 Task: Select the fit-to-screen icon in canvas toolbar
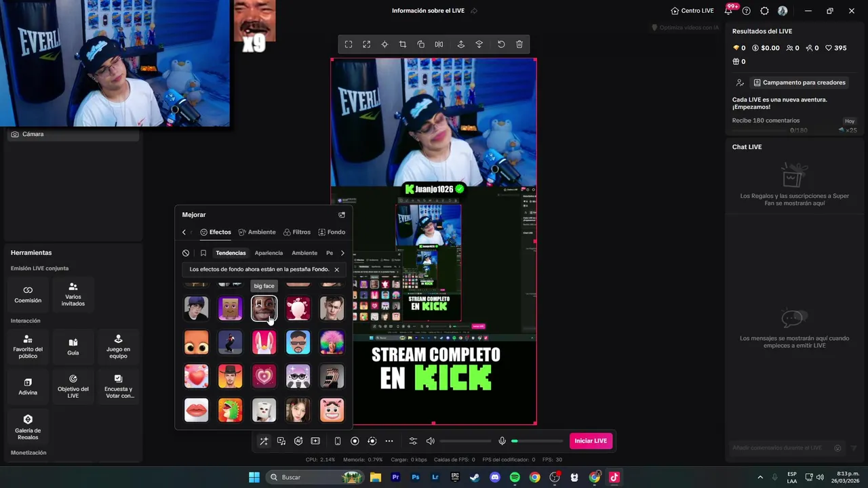[x=349, y=45]
